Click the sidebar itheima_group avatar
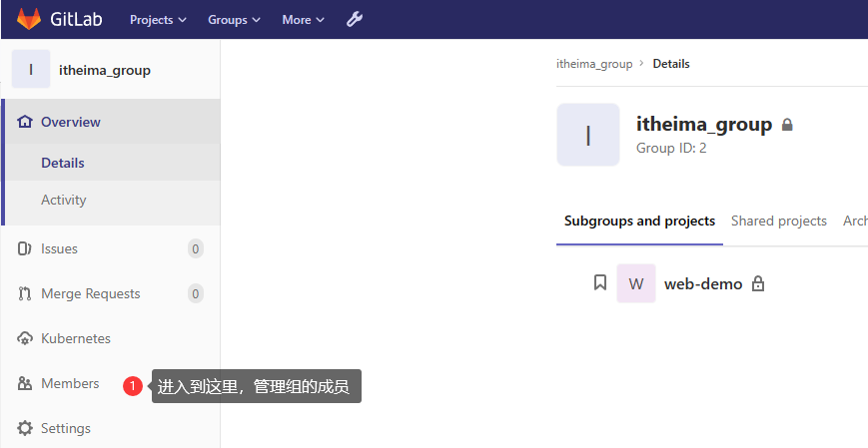The width and height of the screenshot is (868, 448). click(31, 69)
